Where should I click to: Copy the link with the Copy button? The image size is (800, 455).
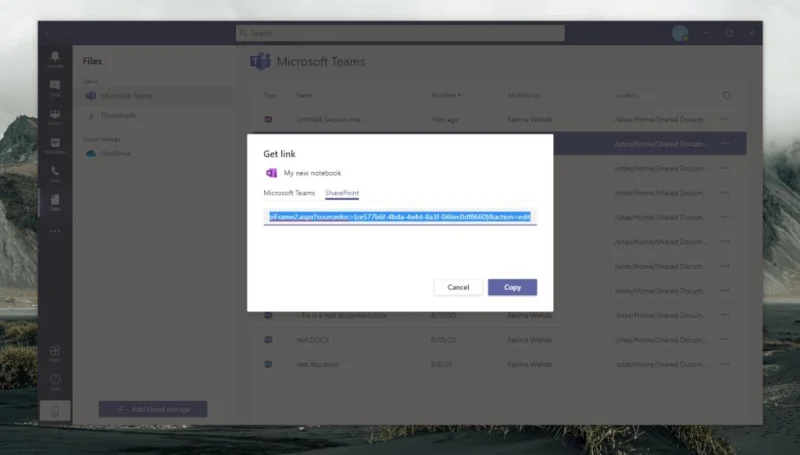[512, 287]
